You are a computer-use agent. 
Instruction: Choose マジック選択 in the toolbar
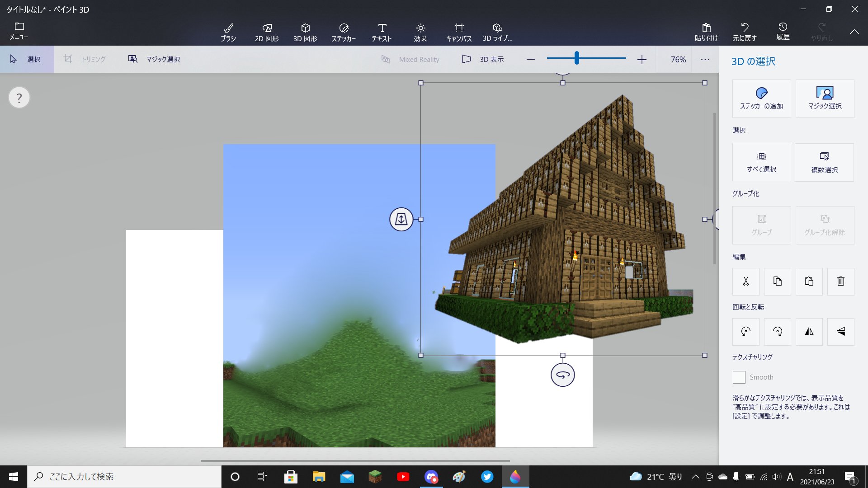(155, 59)
